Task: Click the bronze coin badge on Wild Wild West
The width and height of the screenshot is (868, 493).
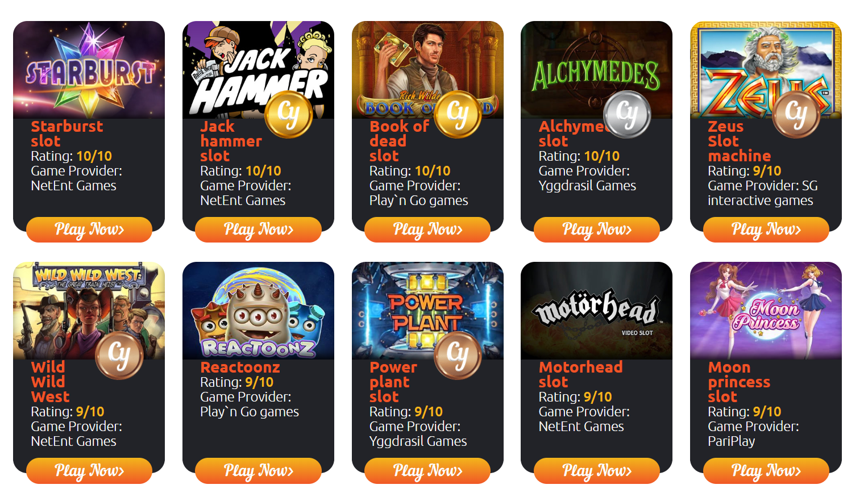Action: (119, 355)
